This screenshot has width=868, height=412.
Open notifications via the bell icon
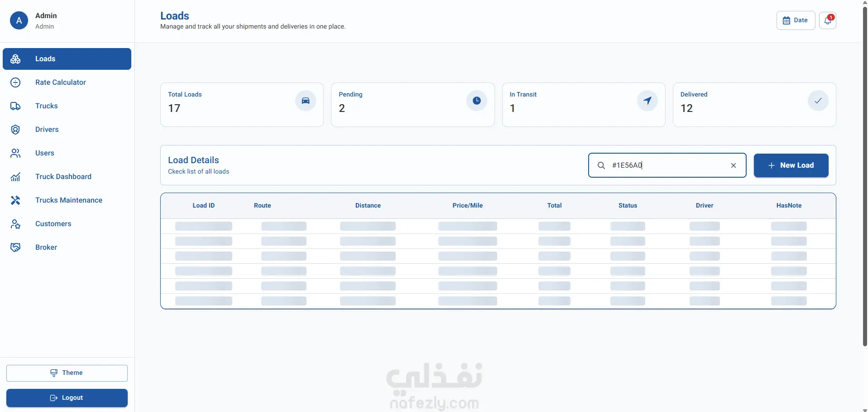tap(827, 20)
